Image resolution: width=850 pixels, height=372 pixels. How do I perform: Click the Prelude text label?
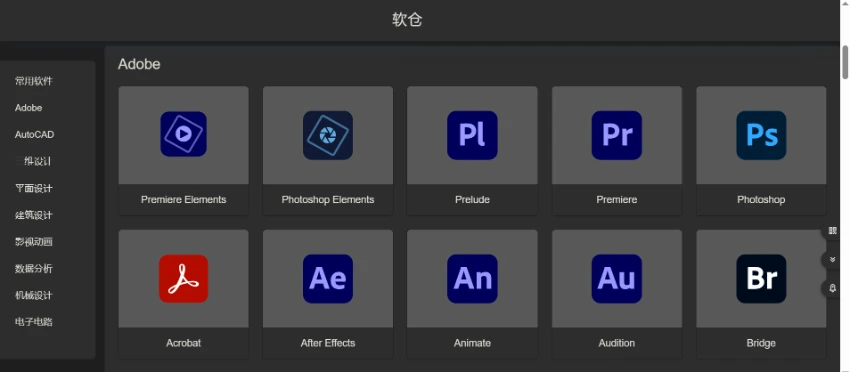472,200
